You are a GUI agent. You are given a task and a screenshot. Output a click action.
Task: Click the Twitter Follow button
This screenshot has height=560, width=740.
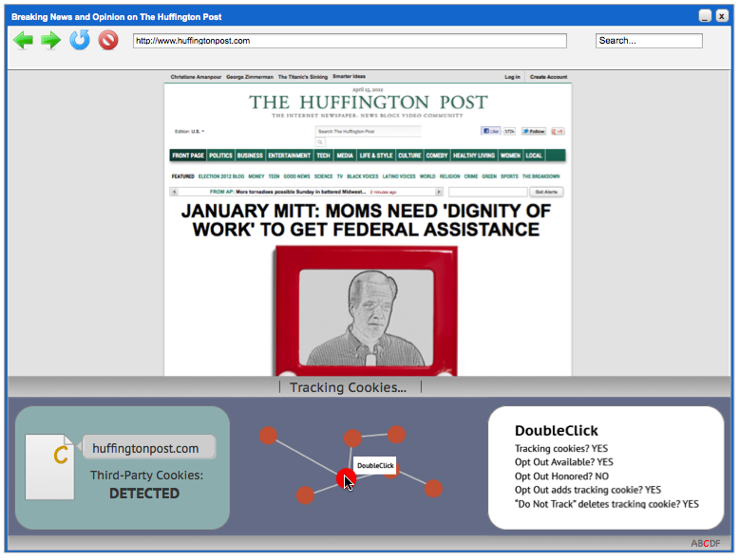pyautogui.click(x=533, y=131)
